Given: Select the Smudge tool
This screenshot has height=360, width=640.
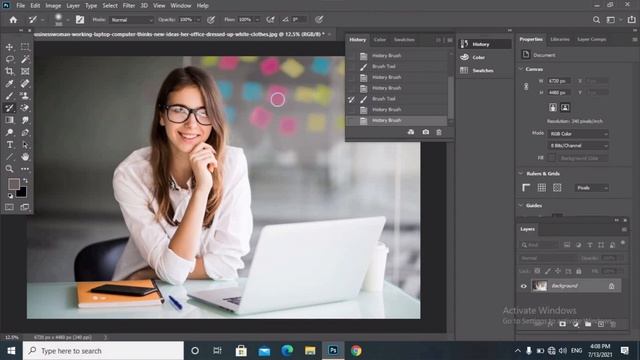Looking at the screenshot, I should tap(25, 120).
